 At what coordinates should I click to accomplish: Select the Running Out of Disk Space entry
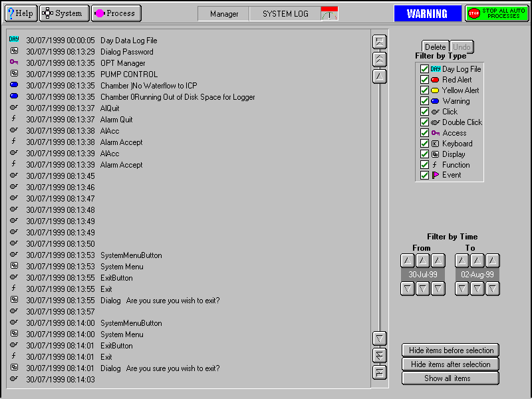pos(178,97)
